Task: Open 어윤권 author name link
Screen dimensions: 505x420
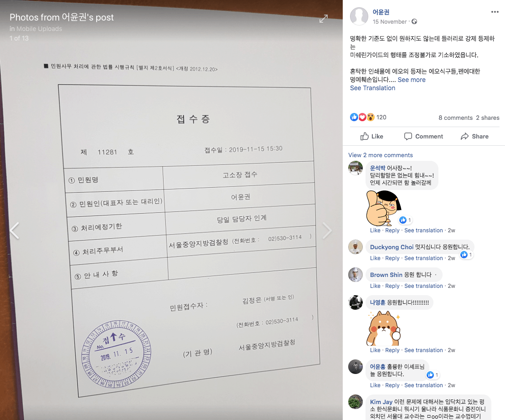Action: coord(381,12)
